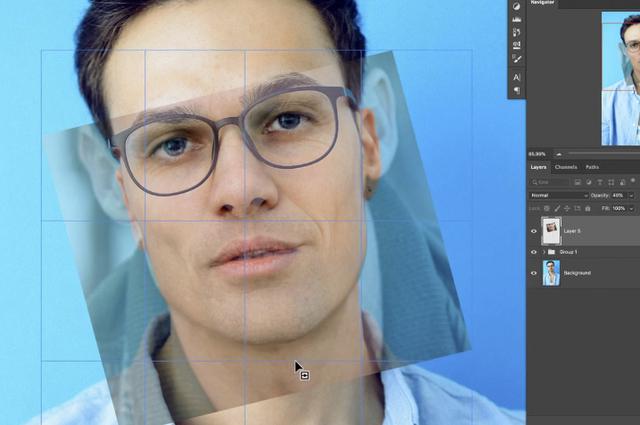Filter layers by type layer kind
Screen dimensions: 640x425
600,182
